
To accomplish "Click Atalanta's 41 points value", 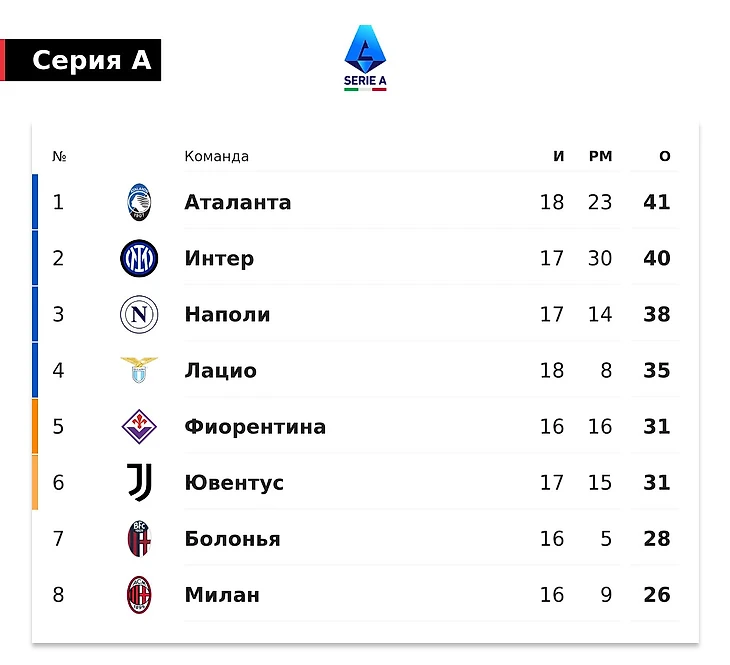I will 657,202.
